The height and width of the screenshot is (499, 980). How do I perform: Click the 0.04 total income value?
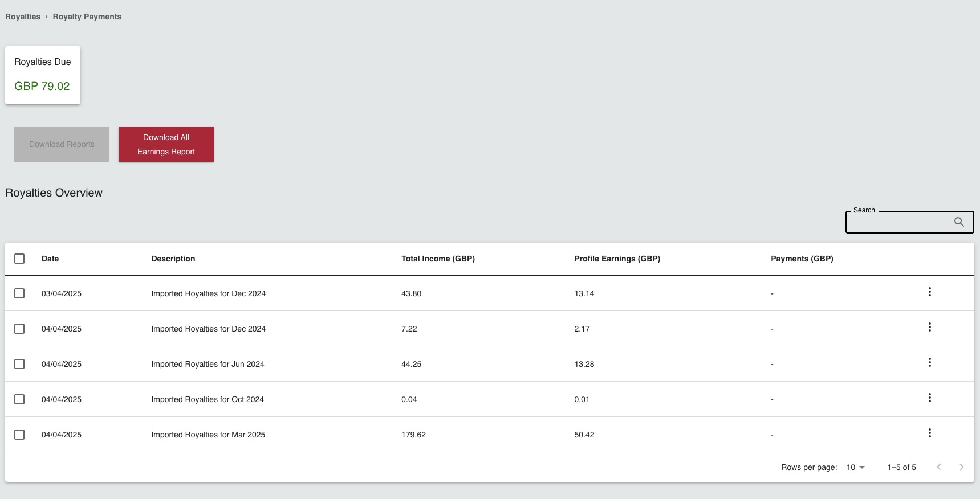click(409, 399)
